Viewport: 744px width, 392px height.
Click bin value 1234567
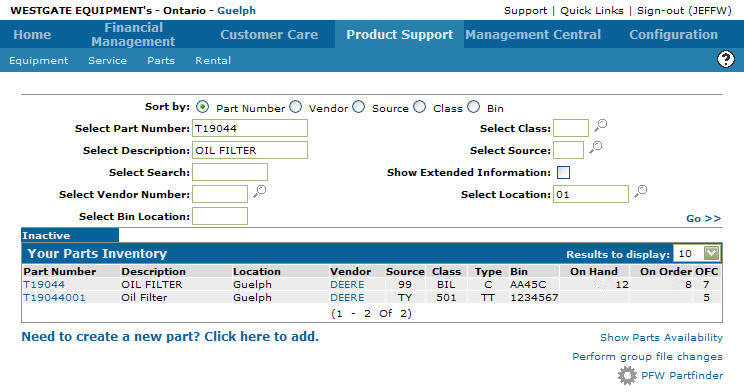pyautogui.click(x=534, y=298)
